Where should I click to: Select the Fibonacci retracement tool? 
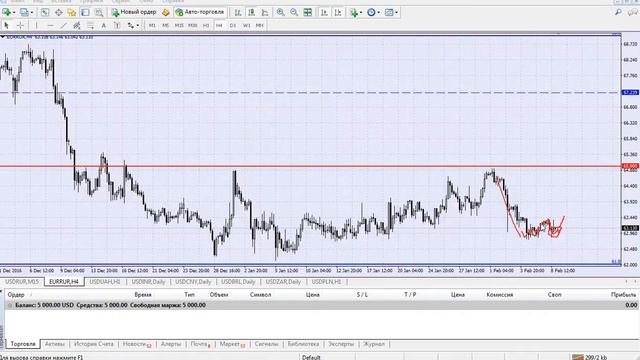(x=90, y=25)
